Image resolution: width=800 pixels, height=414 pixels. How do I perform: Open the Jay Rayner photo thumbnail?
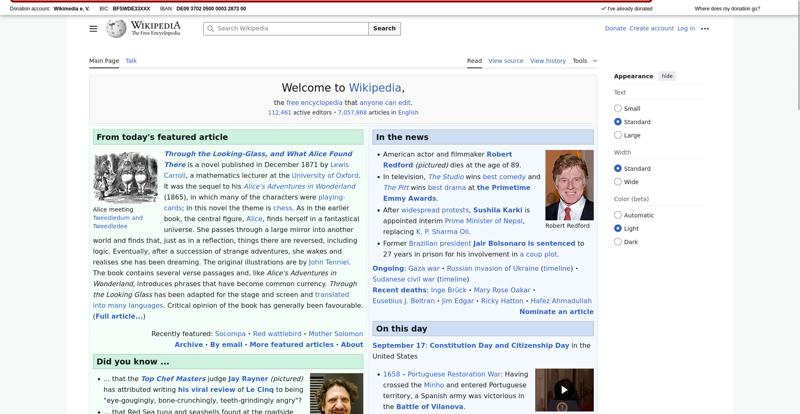click(337, 394)
